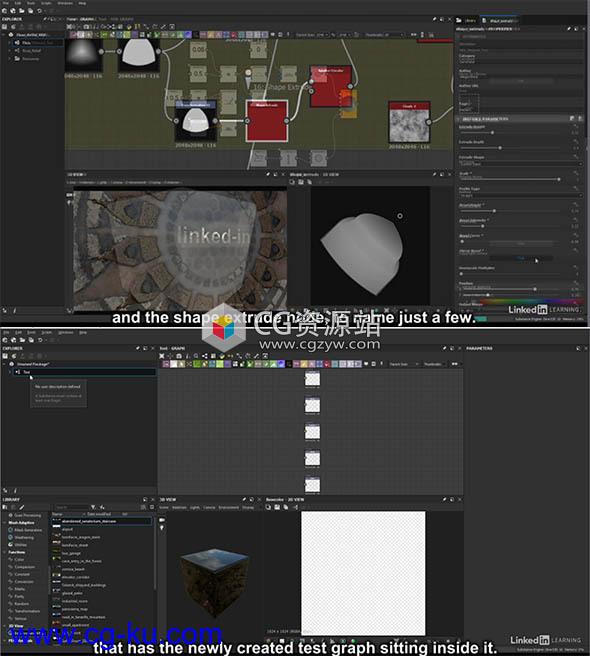Click first new-package icon in bottom toolbar
This screenshot has width=590, height=656.
(x=5, y=340)
